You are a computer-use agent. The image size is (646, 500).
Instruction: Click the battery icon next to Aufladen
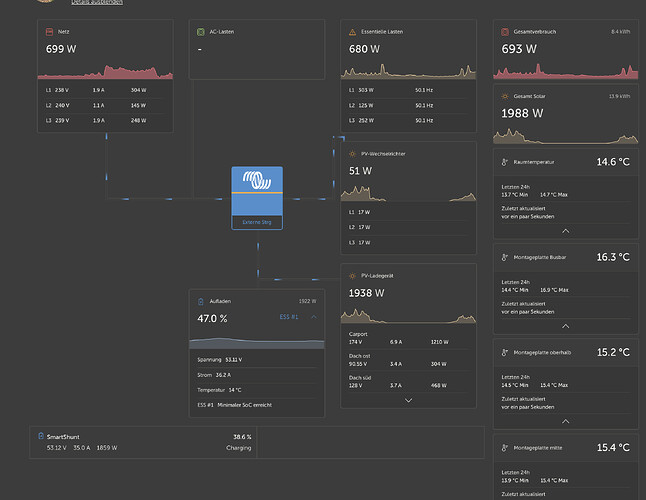(x=200, y=300)
